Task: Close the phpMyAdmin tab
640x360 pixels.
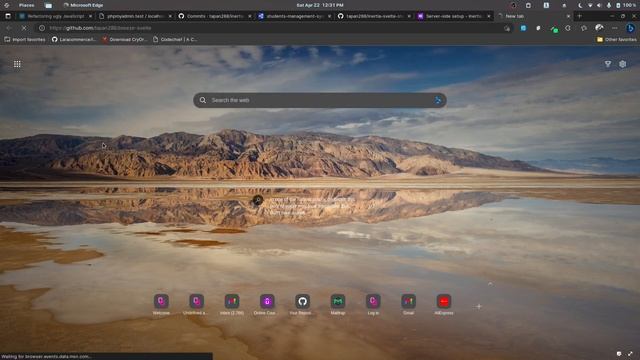Action: click(170, 16)
